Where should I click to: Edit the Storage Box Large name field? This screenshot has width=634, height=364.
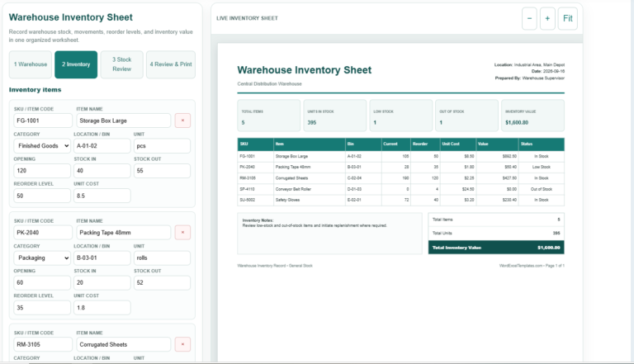(123, 121)
